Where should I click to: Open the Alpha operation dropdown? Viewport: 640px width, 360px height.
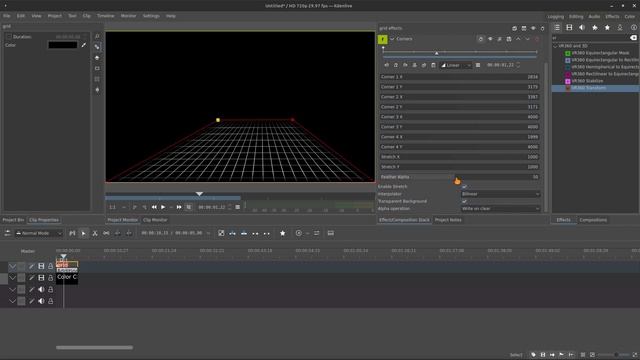pyautogui.click(x=500, y=209)
